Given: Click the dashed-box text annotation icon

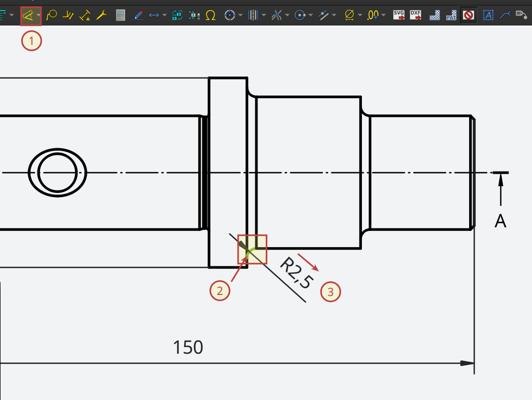Looking at the screenshot, I should click(488, 16).
